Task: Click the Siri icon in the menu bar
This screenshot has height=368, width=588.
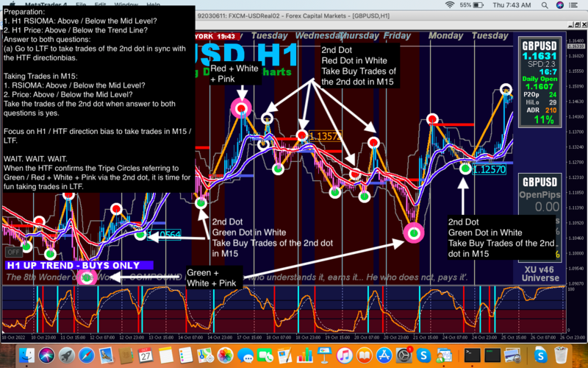Action: (560, 5)
